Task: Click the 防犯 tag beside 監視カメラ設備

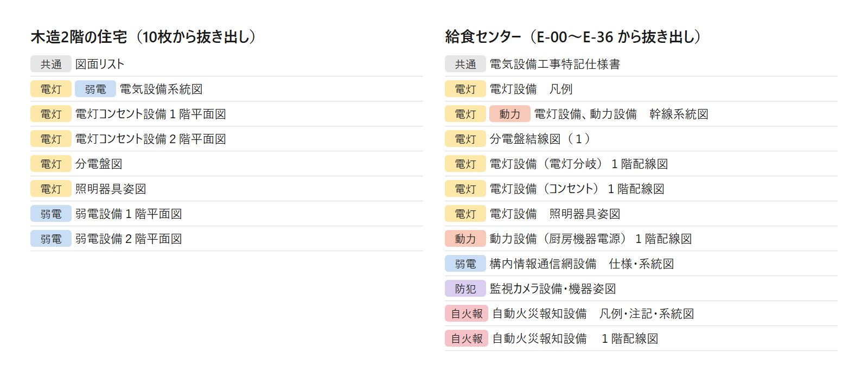Action: point(465,289)
